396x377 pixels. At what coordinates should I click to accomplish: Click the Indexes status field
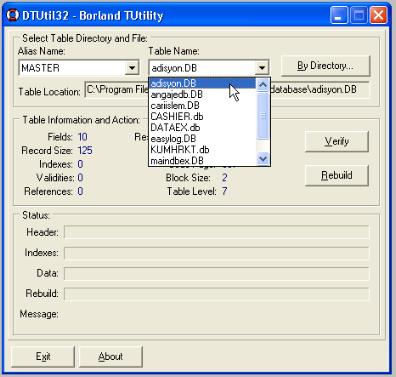pos(217,253)
